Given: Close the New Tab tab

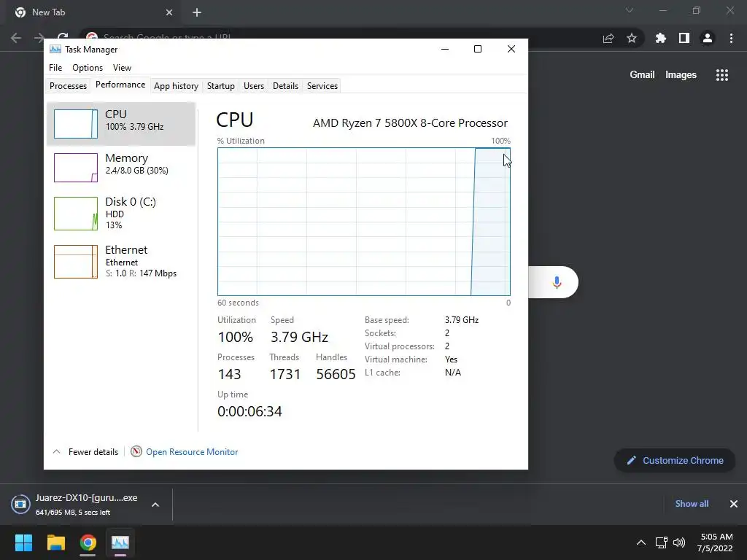Looking at the screenshot, I should (x=169, y=12).
